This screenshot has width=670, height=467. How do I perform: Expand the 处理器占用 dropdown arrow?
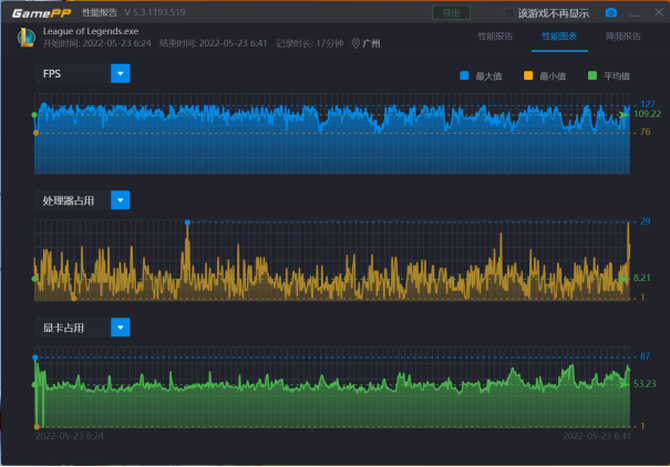pyautogui.click(x=120, y=200)
